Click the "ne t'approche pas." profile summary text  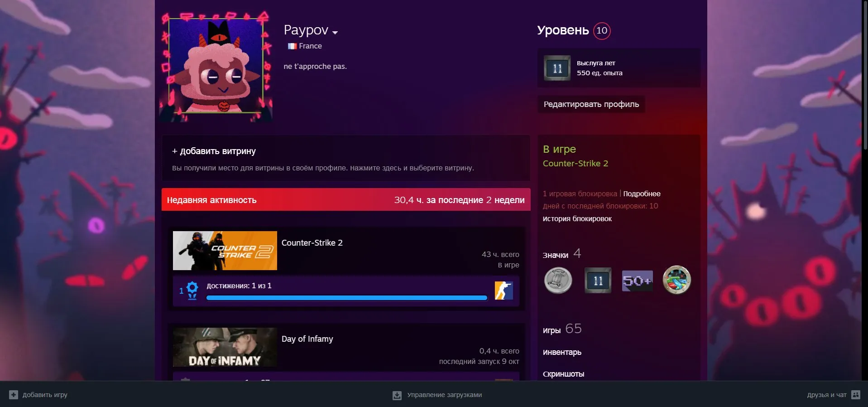pos(315,66)
